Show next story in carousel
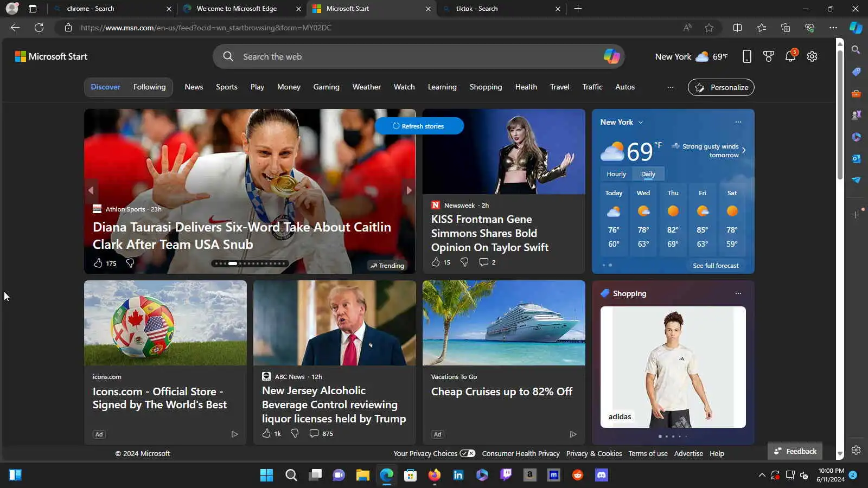 [x=409, y=190]
